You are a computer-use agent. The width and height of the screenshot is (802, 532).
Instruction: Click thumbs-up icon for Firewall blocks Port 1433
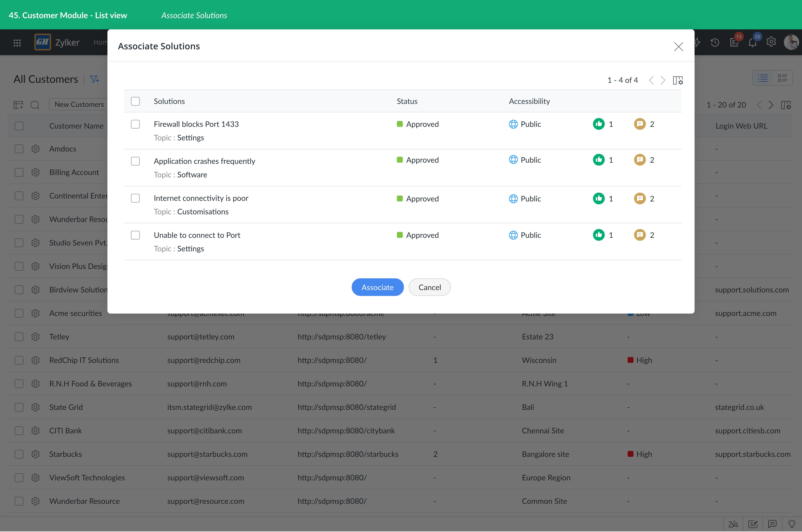tap(599, 124)
